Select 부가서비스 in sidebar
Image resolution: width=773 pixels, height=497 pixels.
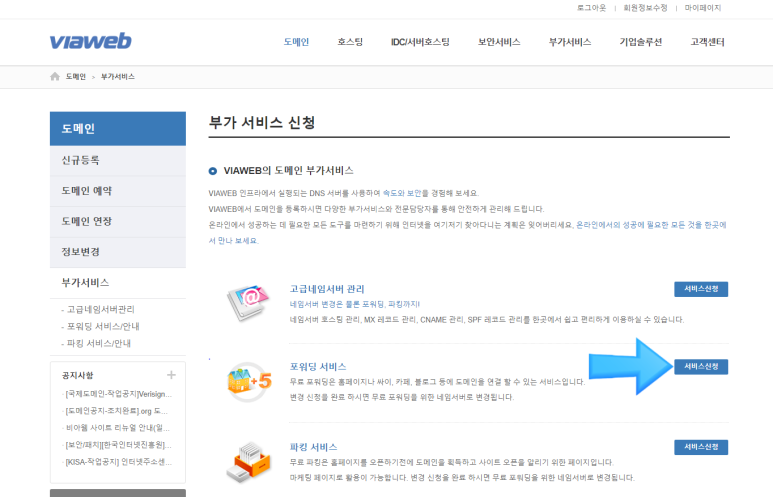click(x=118, y=283)
